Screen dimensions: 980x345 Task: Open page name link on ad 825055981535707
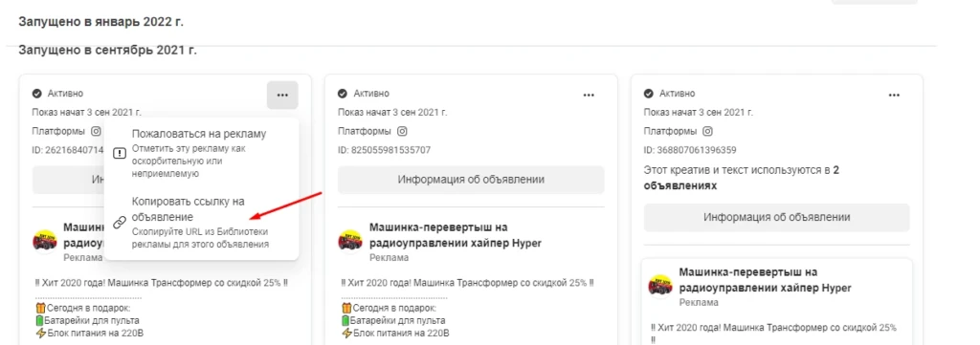[x=455, y=234]
